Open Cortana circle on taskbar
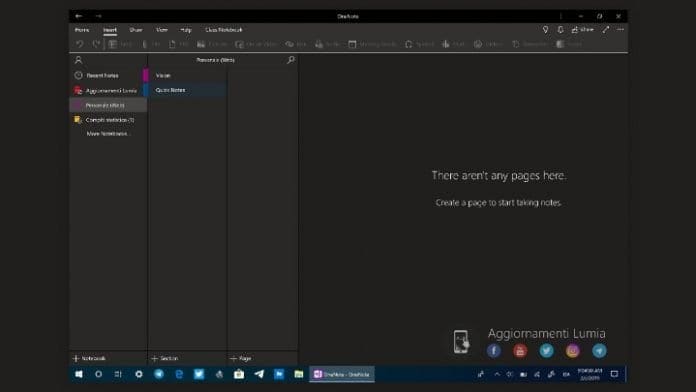Viewport: 696px width, 392px height. (x=99, y=374)
